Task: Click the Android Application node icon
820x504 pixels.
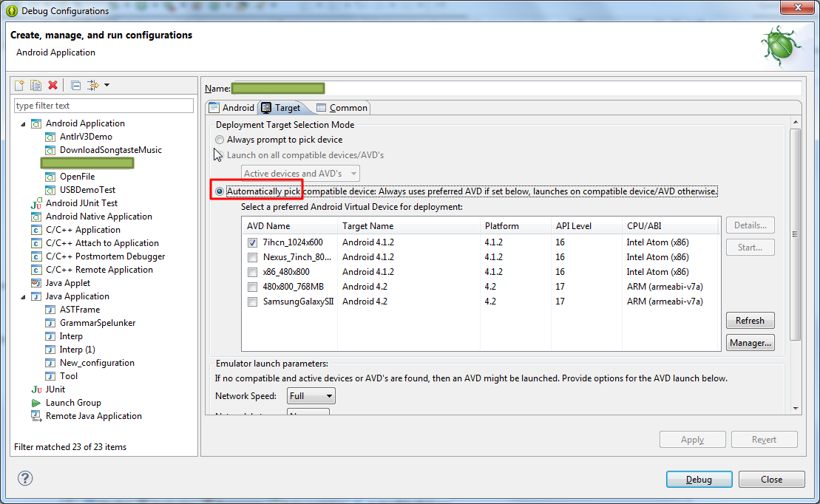Action: click(x=36, y=123)
